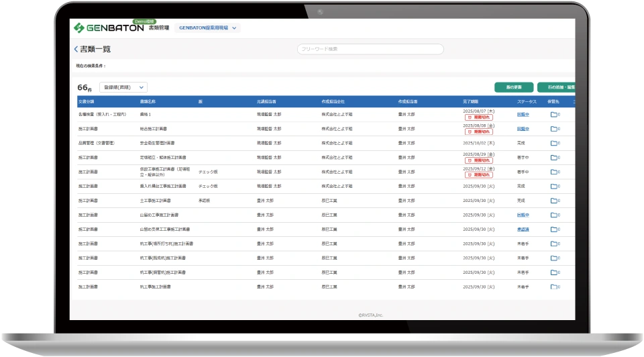Open GENBATON提案用現場 site selector dropdown
Screen dimensions: 644x357
207,28
